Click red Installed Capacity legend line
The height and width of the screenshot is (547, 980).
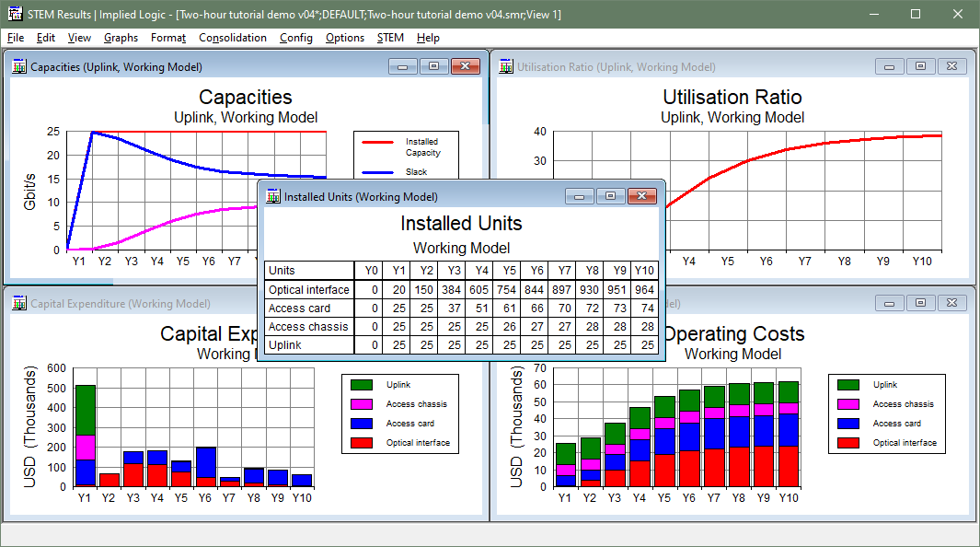(377, 143)
